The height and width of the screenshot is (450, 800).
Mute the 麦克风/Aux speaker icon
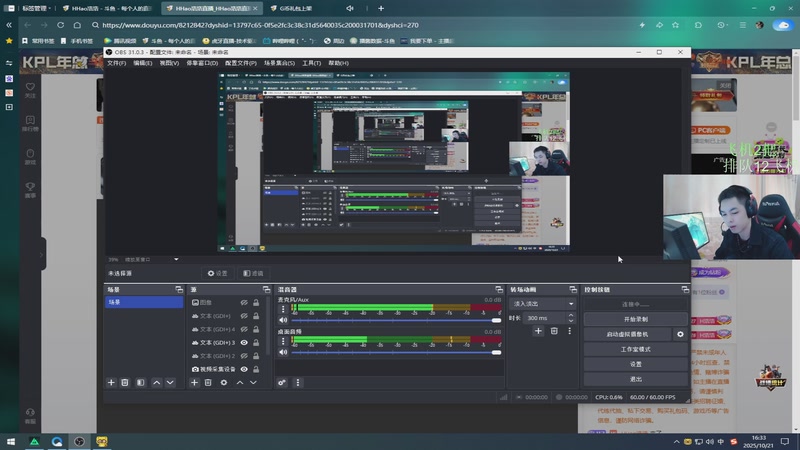click(x=283, y=320)
